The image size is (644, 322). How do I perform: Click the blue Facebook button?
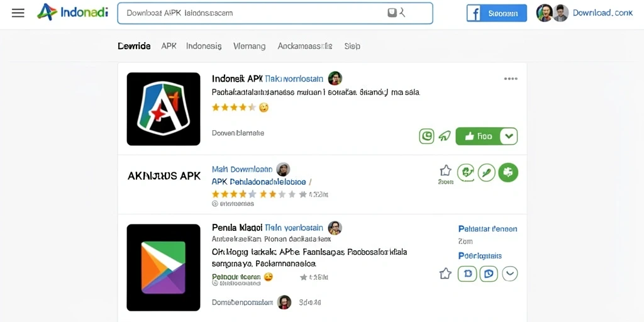(x=497, y=13)
